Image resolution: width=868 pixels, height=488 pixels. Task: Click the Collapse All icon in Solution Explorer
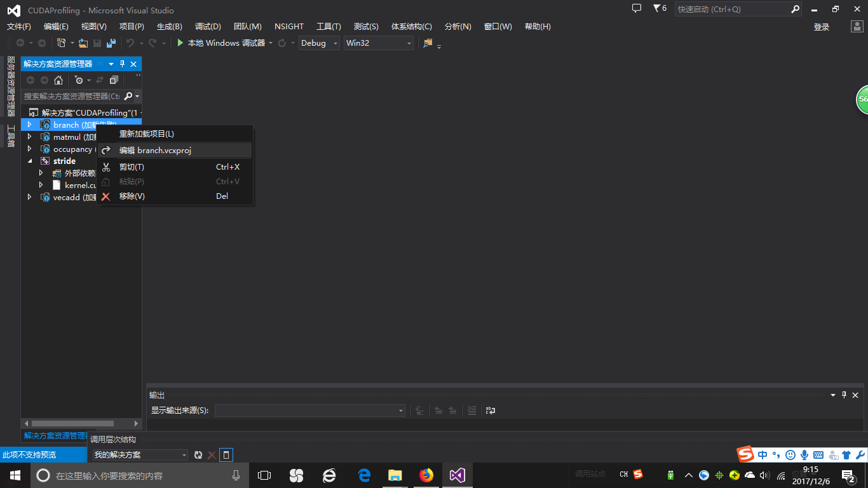click(x=114, y=80)
